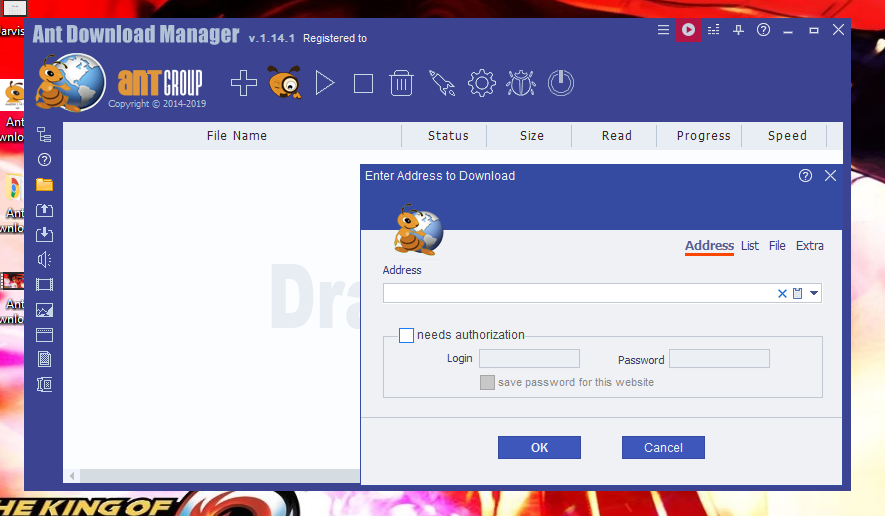Open settings via the gear icon
Viewport: 885px width, 516px height.
[x=481, y=83]
